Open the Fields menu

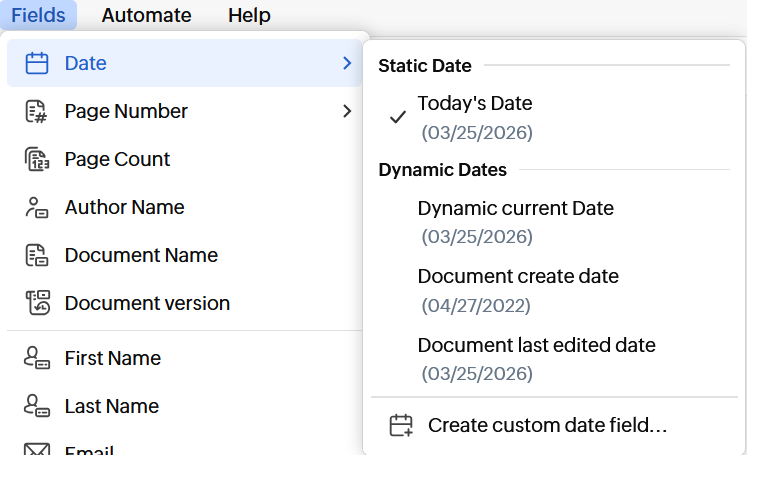tap(38, 15)
